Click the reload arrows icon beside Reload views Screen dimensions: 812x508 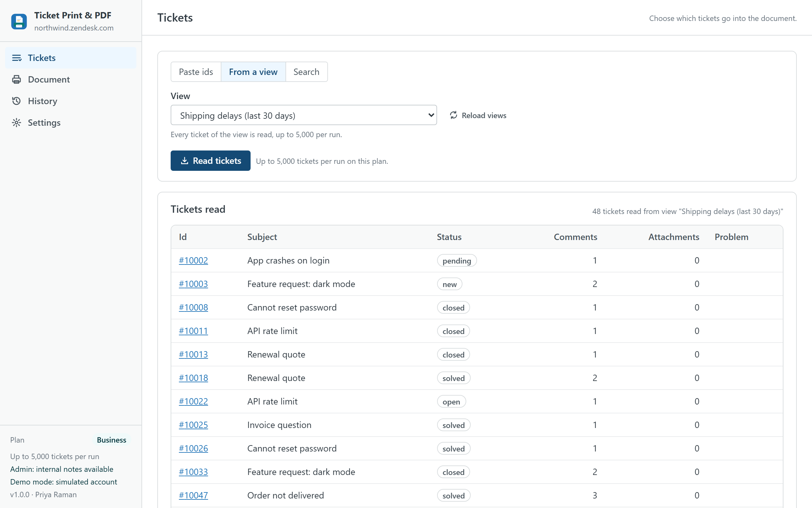tap(454, 115)
